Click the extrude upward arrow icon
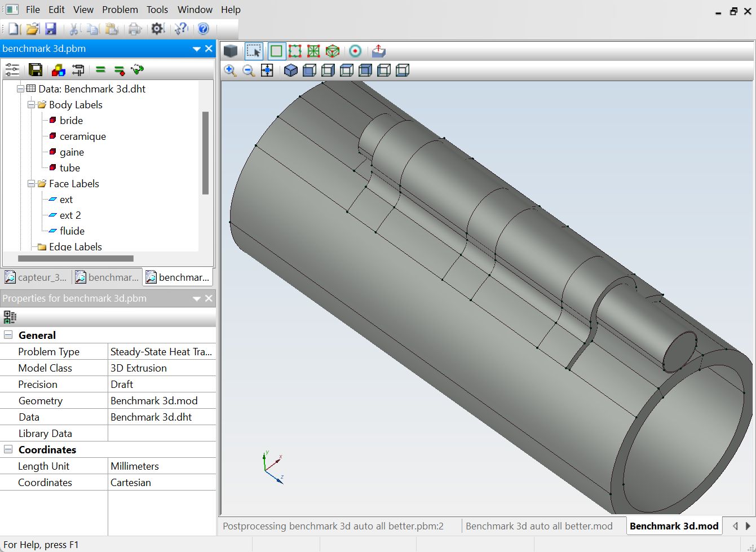 [x=378, y=51]
